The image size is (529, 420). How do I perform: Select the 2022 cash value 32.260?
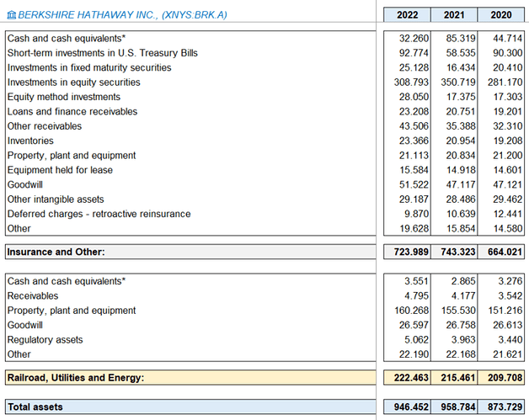click(414, 39)
